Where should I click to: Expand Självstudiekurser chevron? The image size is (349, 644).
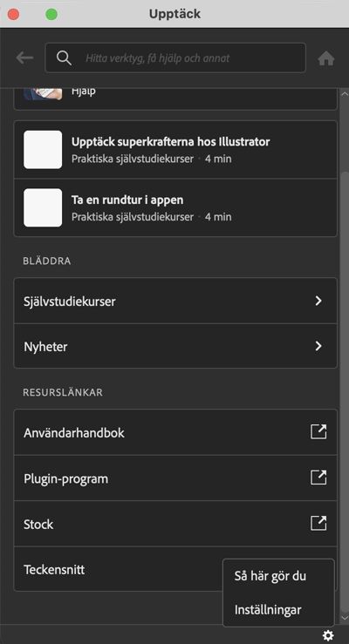pos(318,301)
